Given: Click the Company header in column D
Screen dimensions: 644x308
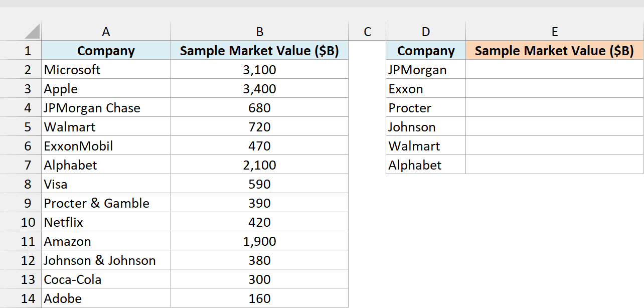Looking at the screenshot, I should (x=426, y=51).
